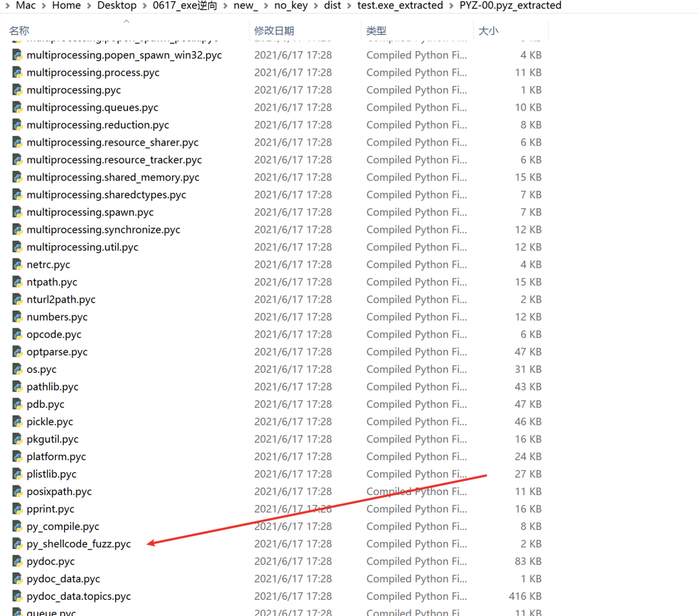The image size is (698, 616).
Task: Select multiprocessing.shared_memory.pyc file name
Action: (x=112, y=177)
